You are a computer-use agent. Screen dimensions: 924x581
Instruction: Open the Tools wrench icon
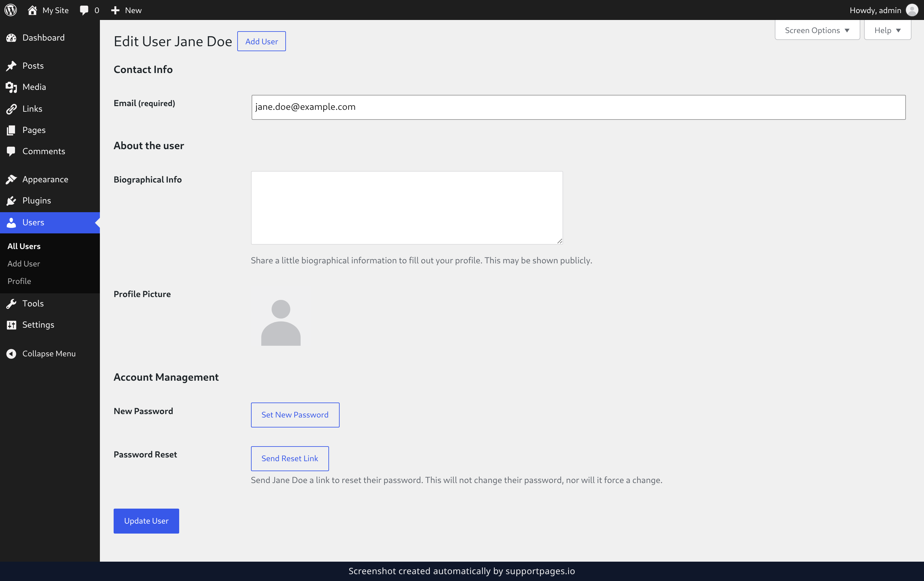(11, 303)
